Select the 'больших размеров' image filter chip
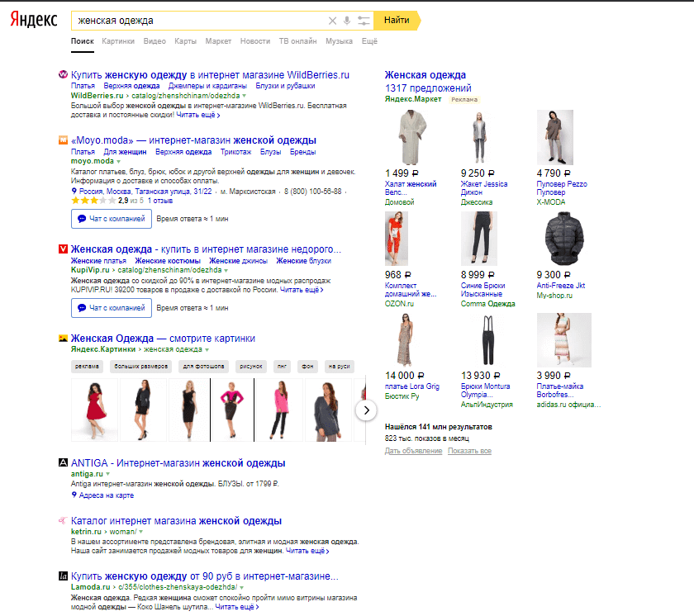 140,366
